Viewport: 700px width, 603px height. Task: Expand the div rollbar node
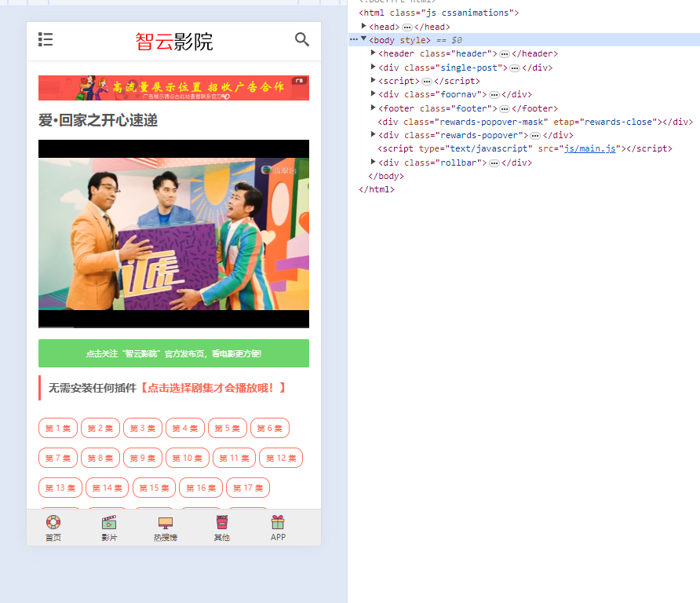coord(374,162)
